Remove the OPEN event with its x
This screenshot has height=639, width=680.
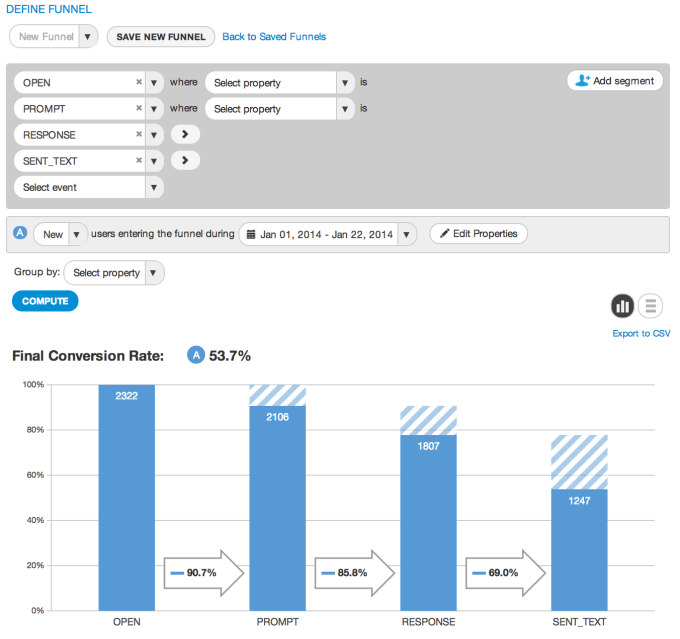point(138,83)
